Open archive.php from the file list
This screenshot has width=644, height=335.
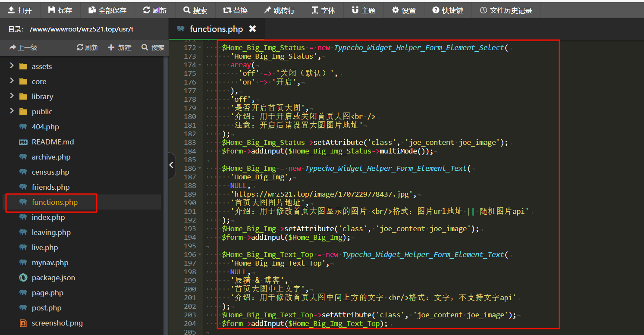point(51,157)
